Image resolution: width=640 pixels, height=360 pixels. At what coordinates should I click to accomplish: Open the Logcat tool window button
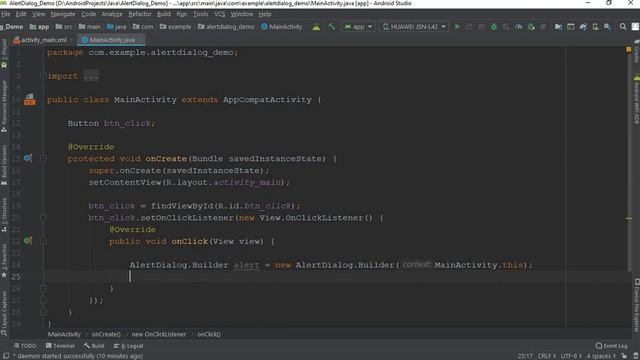click(x=129, y=346)
